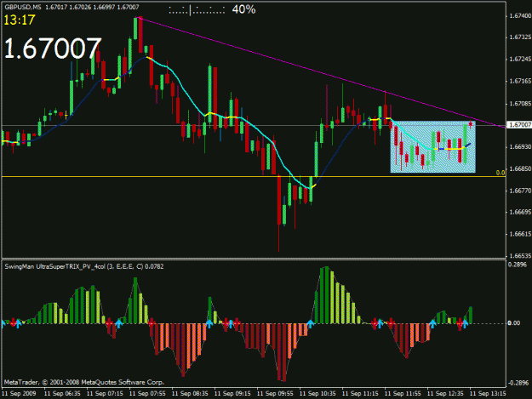Click the 1.67245 price scale label
532x399 pixels.
pyautogui.click(x=520, y=59)
